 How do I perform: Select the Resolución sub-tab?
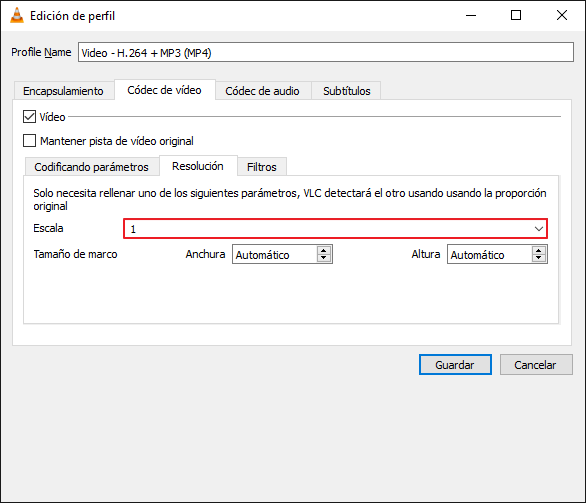(198, 166)
